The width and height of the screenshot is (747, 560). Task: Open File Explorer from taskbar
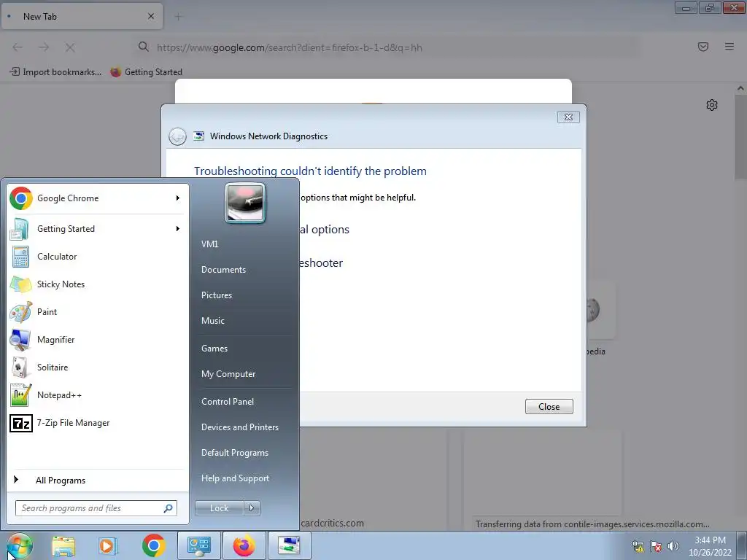tap(64, 545)
